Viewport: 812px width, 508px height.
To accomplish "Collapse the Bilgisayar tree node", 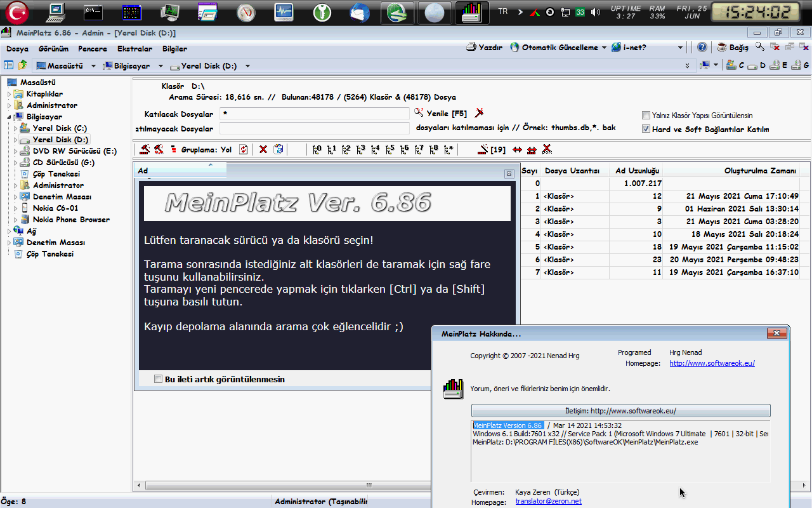I will click(10, 117).
